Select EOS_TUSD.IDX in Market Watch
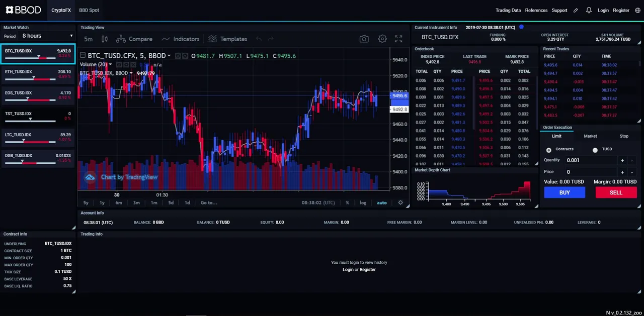The image size is (644, 316). tap(38, 95)
